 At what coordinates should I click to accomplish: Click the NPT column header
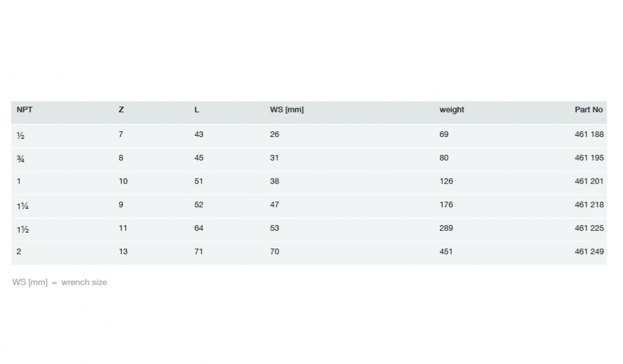(25, 110)
